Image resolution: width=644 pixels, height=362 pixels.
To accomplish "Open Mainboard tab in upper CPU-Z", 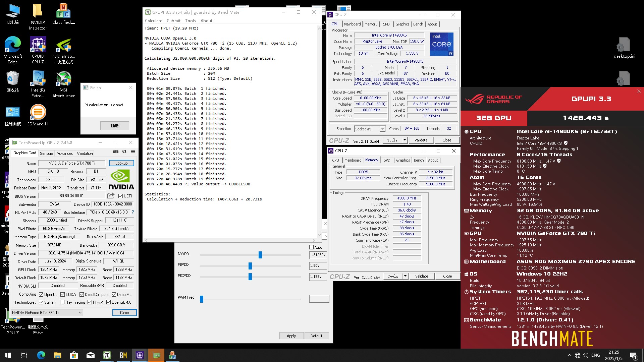I will [x=352, y=24].
